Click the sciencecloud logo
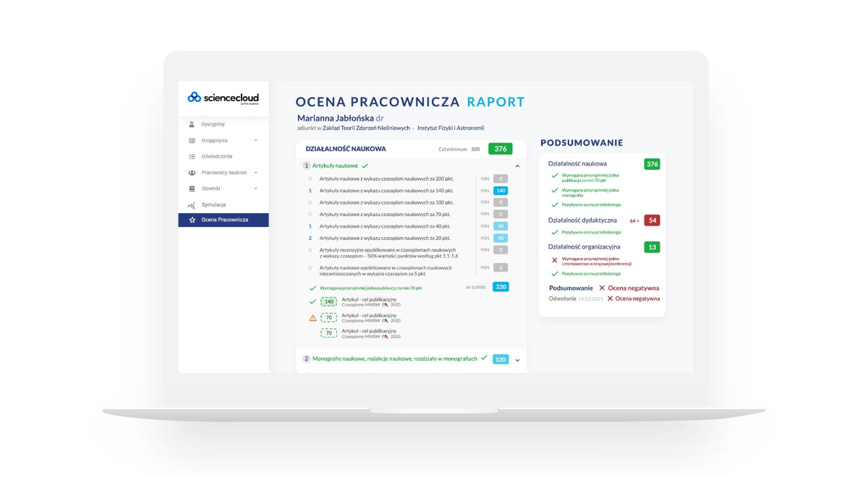868x477 pixels. coord(223,98)
